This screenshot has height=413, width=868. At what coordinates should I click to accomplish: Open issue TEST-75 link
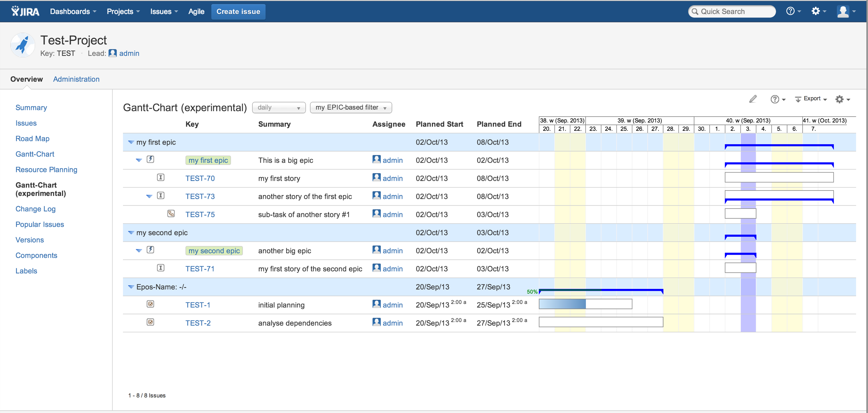point(200,214)
